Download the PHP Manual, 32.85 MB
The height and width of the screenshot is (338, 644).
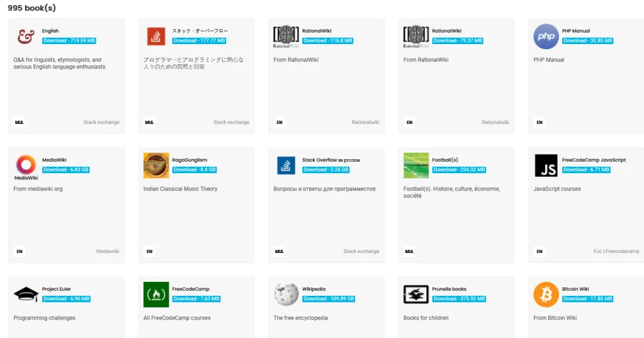[x=588, y=41]
